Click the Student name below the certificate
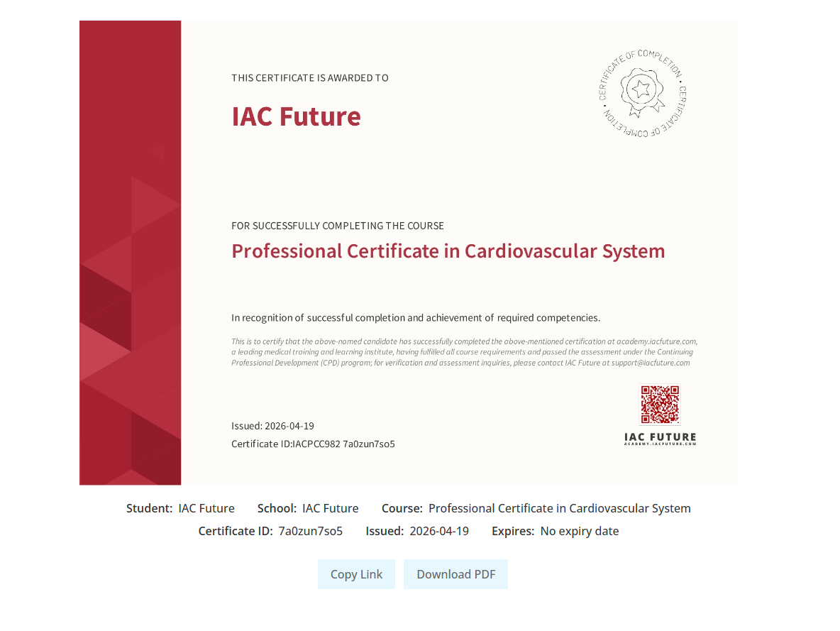The image size is (840, 631). [x=206, y=508]
